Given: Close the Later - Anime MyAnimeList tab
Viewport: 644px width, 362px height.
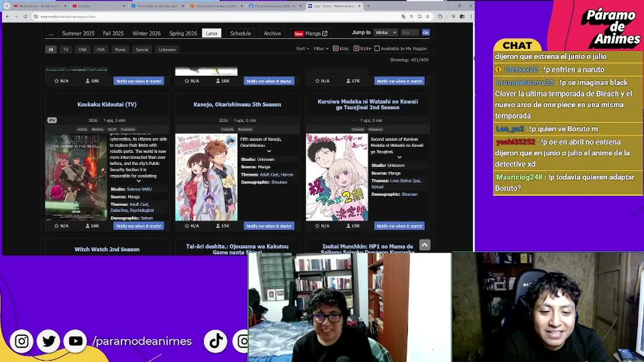Looking at the screenshot, I should [360, 6].
